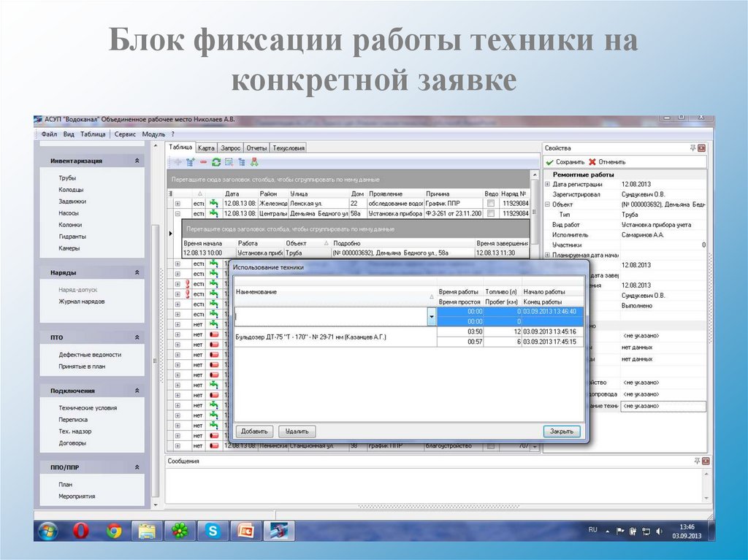This screenshot has width=748, height=560.
Task: Open the Сервис menu
Action: click(125, 134)
